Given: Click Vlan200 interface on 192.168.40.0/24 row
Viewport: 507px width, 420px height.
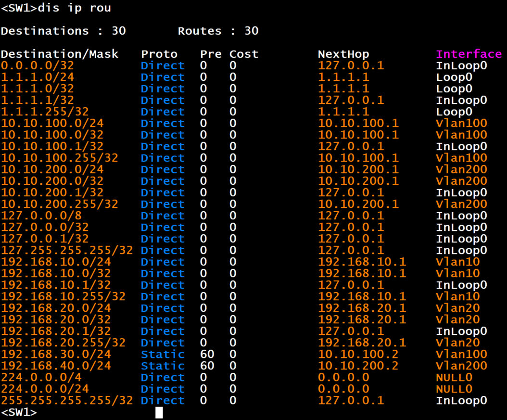Looking at the screenshot, I should (x=461, y=366).
